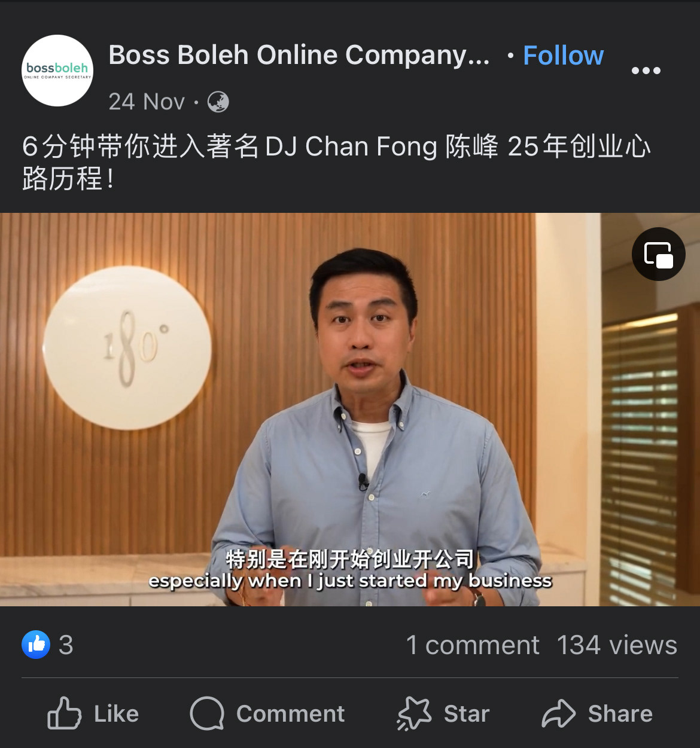This screenshot has width=700, height=748.
Task: Tap the Chinese post caption text
Action: [x=336, y=162]
